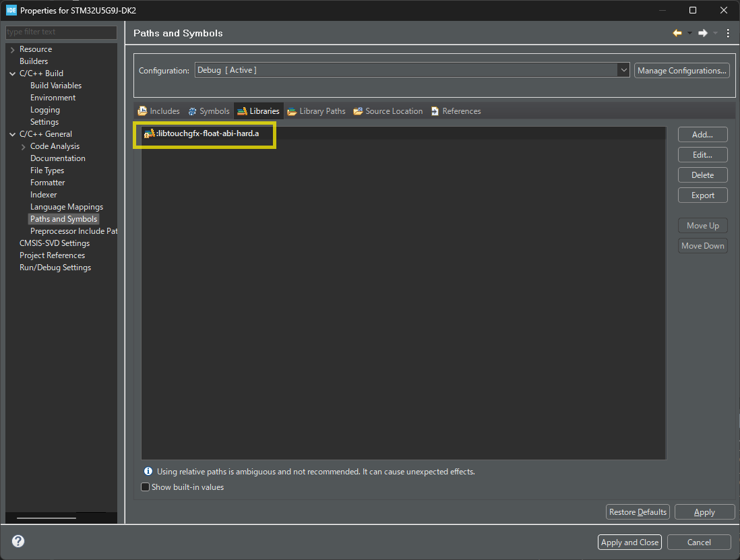
Task: Switch to the Libraries tab
Action: (259, 111)
